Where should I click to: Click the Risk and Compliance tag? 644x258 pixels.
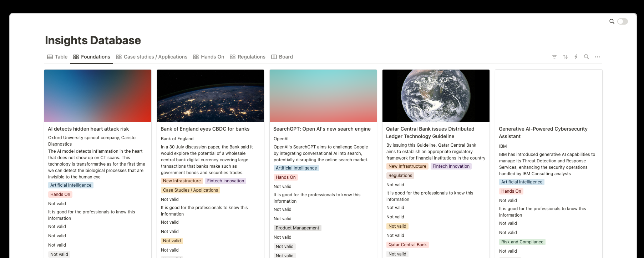[x=522, y=242]
